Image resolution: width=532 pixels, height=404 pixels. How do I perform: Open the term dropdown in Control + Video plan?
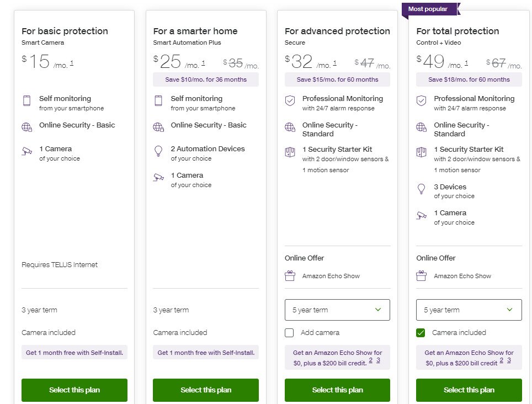pyautogui.click(x=469, y=310)
